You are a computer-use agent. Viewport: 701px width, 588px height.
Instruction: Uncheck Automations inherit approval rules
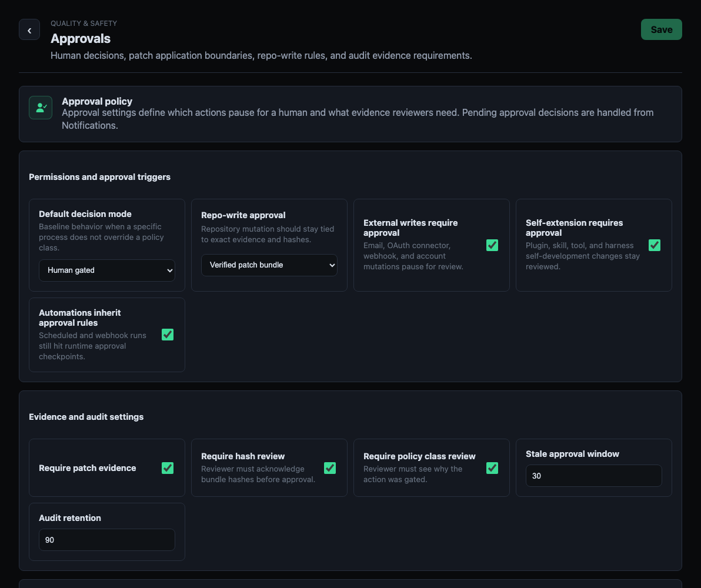click(168, 335)
